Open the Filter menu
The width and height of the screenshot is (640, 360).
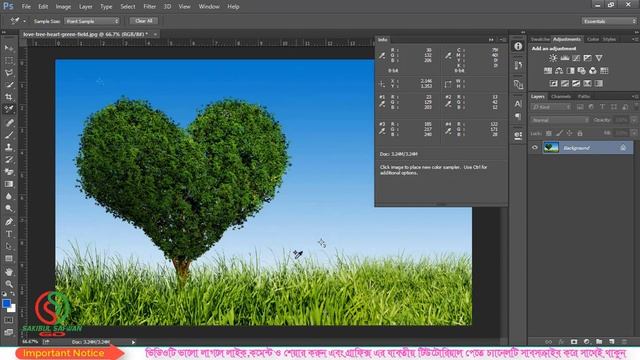click(x=150, y=7)
